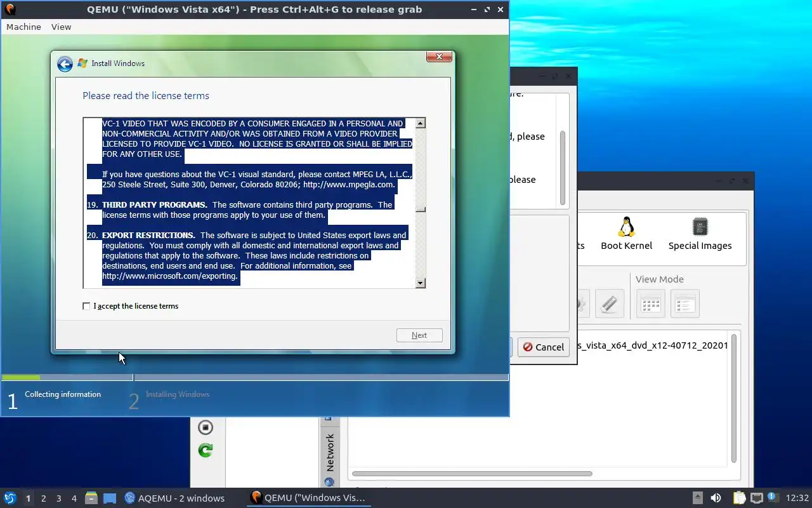This screenshot has height=508, width=812.
Task: Click the license text scroll up arrow
Action: point(420,123)
